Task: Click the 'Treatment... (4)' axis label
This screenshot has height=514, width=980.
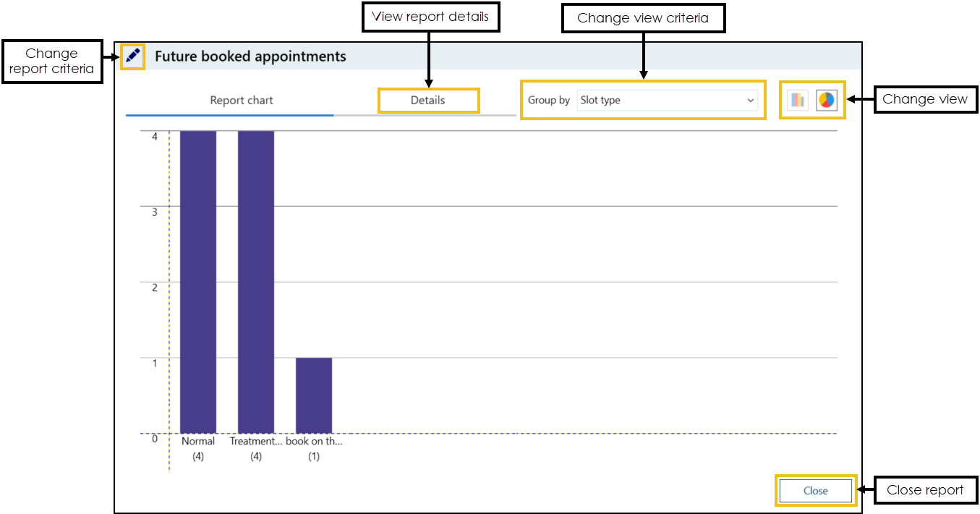Action: (256, 448)
